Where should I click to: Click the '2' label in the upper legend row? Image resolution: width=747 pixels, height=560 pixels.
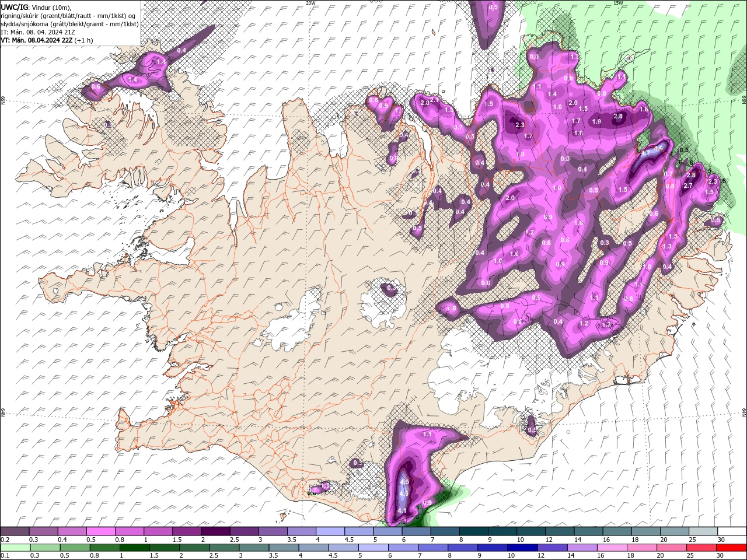[x=203, y=540]
